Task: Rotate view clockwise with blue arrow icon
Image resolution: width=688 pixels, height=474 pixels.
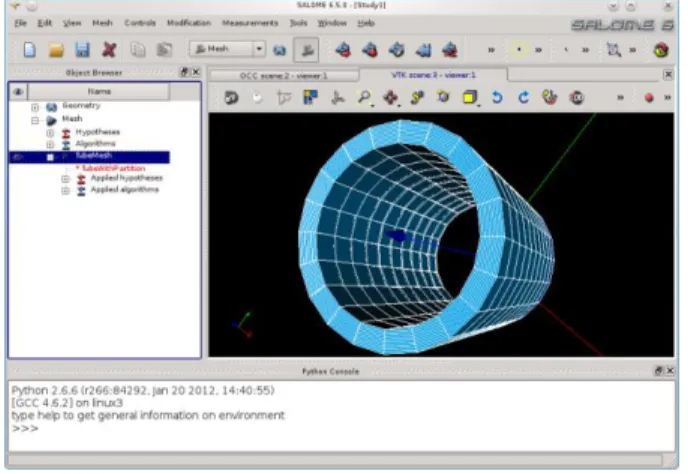Action: click(523, 97)
